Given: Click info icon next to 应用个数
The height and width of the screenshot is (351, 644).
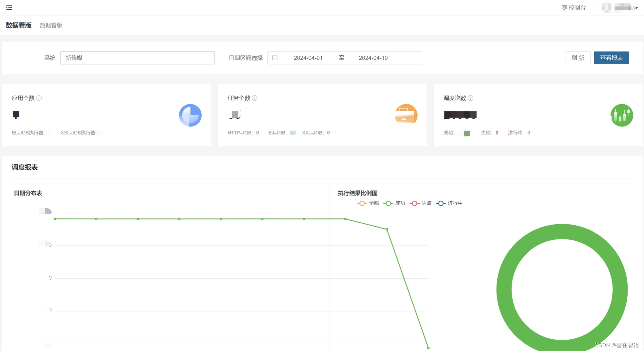Looking at the screenshot, I should (x=39, y=98).
